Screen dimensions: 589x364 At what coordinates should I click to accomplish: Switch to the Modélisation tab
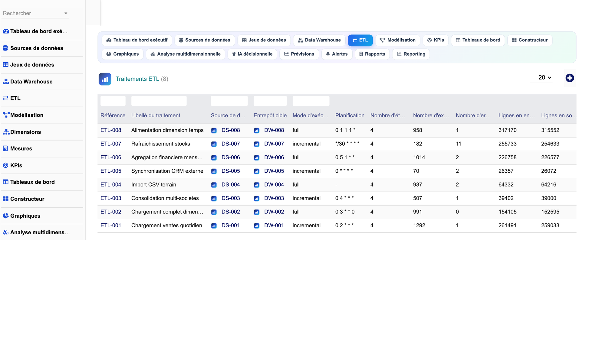coord(398,40)
